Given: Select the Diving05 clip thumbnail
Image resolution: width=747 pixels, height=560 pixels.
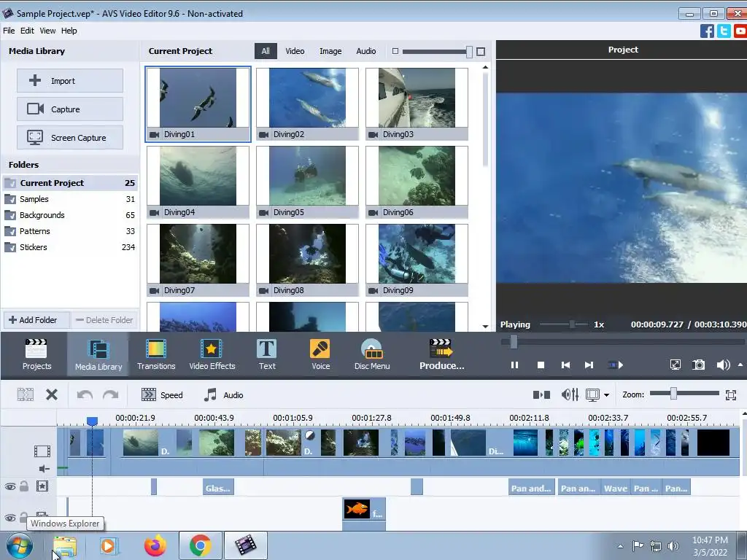Looking at the screenshot, I should [x=307, y=182].
